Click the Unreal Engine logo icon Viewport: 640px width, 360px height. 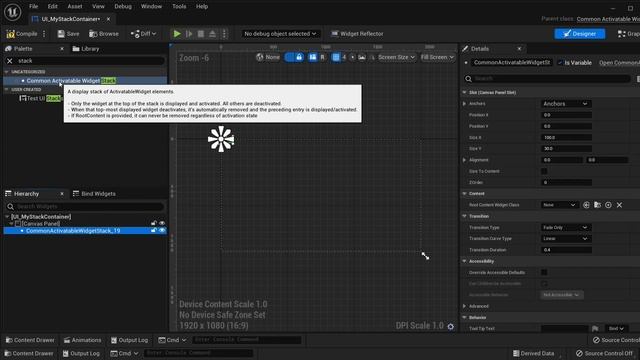[13, 12]
